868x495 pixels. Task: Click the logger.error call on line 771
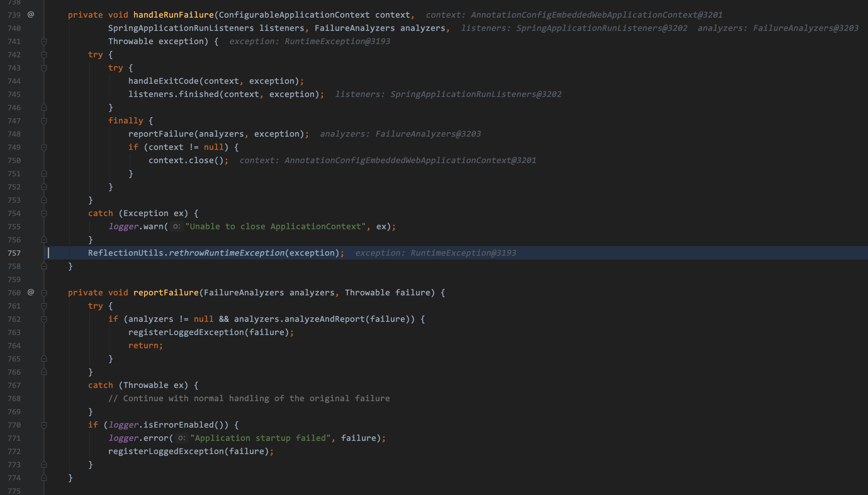click(138, 438)
